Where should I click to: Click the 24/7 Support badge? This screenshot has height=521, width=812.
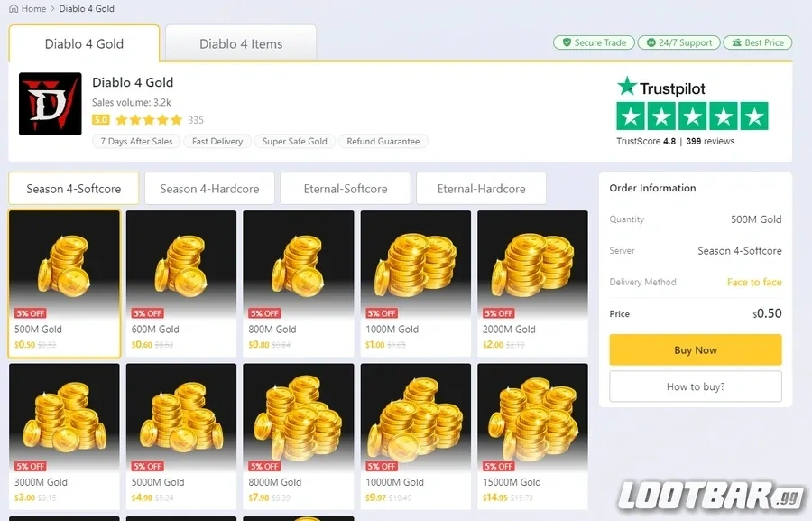678,42
